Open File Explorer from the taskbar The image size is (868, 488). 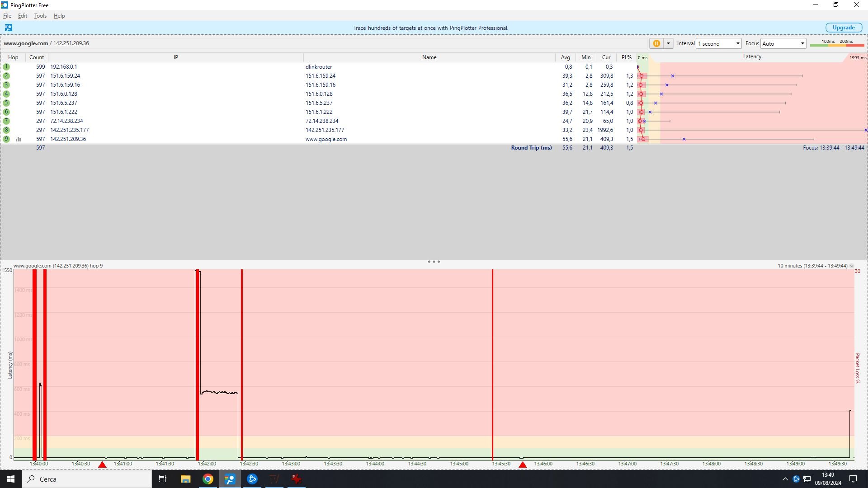185,479
